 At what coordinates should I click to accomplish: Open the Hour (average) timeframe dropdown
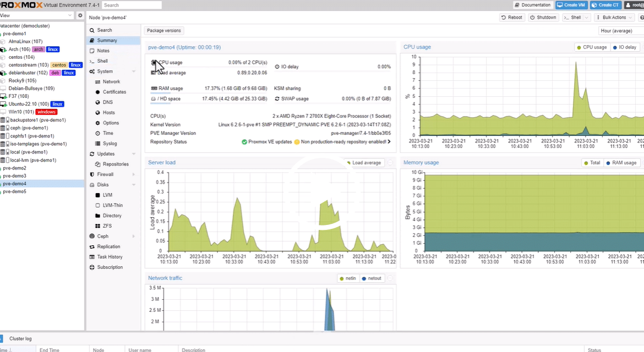click(620, 31)
